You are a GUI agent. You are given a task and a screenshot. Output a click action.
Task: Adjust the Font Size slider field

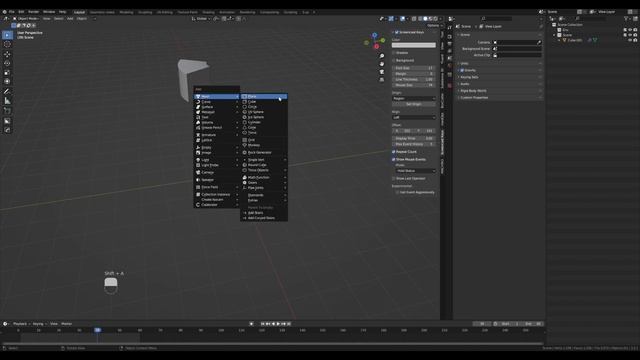tap(414, 68)
